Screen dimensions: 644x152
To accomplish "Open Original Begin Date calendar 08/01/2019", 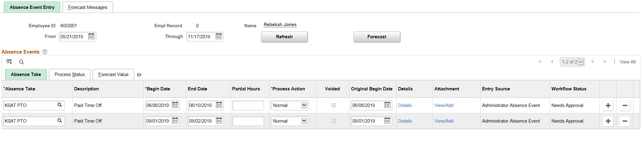I will point(387,121).
